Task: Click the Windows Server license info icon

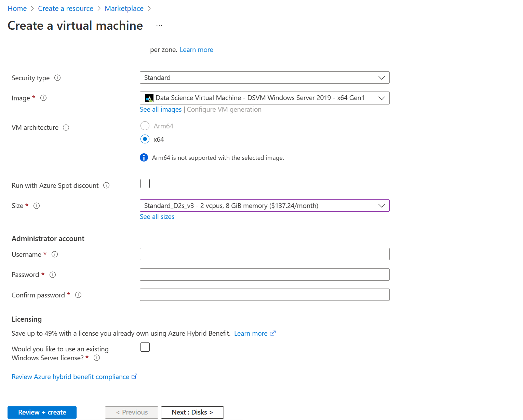Action: [97, 358]
